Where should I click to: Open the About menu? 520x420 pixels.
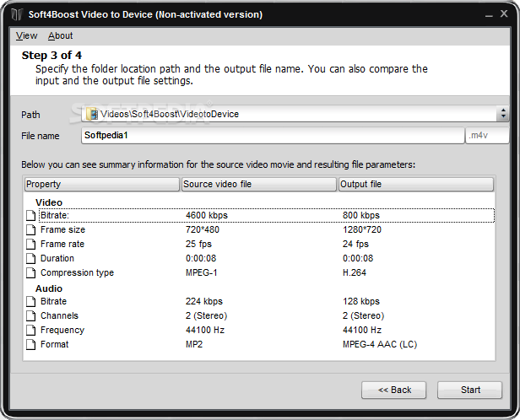click(x=61, y=35)
